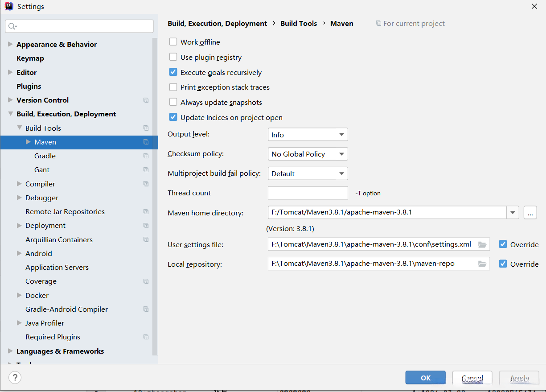The width and height of the screenshot is (546, 392).
Task: Click the Thread count input field
Action: point(308,193)
